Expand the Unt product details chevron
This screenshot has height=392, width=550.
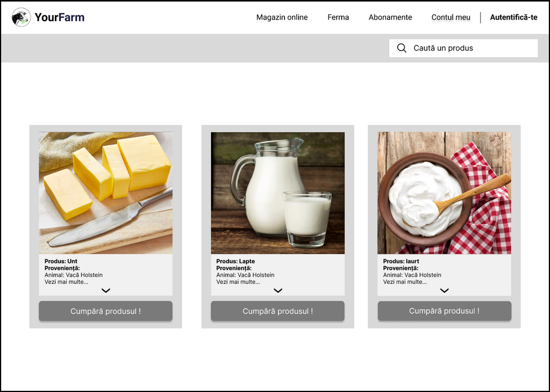tap(106, 290)
